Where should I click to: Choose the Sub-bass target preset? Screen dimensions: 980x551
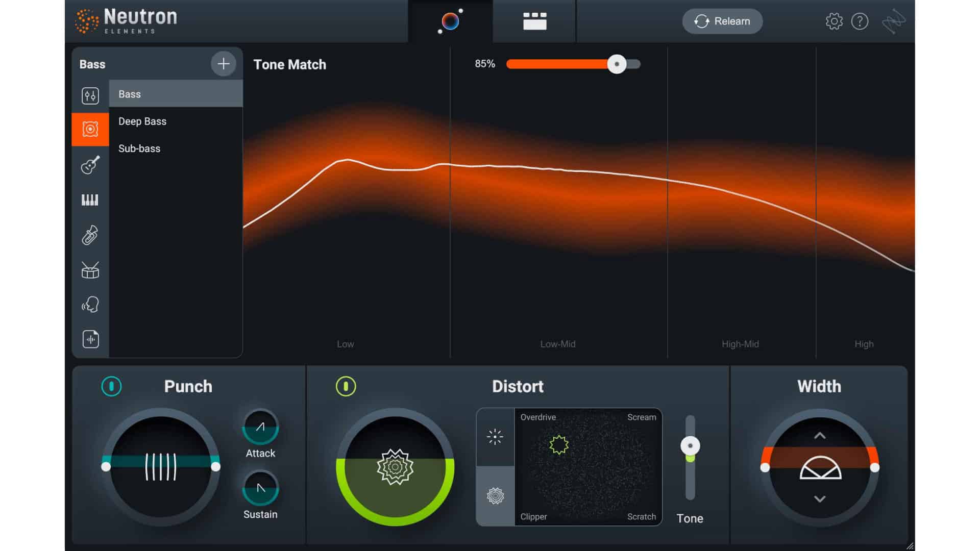176,148
